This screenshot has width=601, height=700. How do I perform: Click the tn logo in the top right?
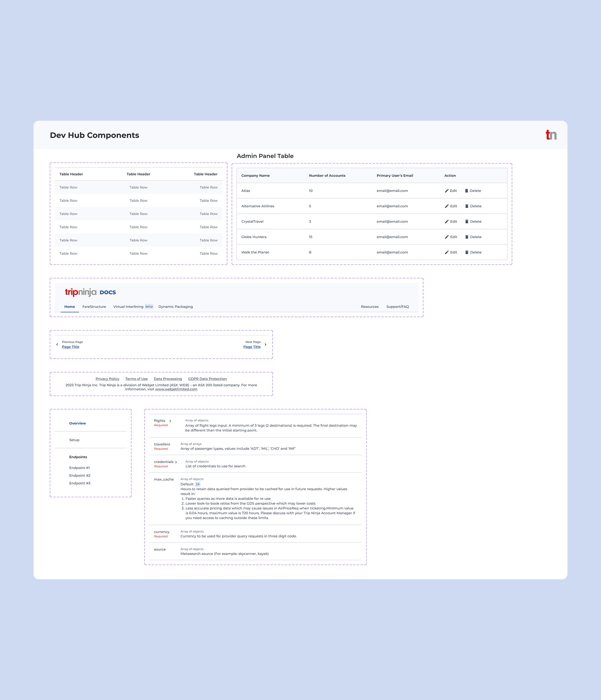coord(552,135)
